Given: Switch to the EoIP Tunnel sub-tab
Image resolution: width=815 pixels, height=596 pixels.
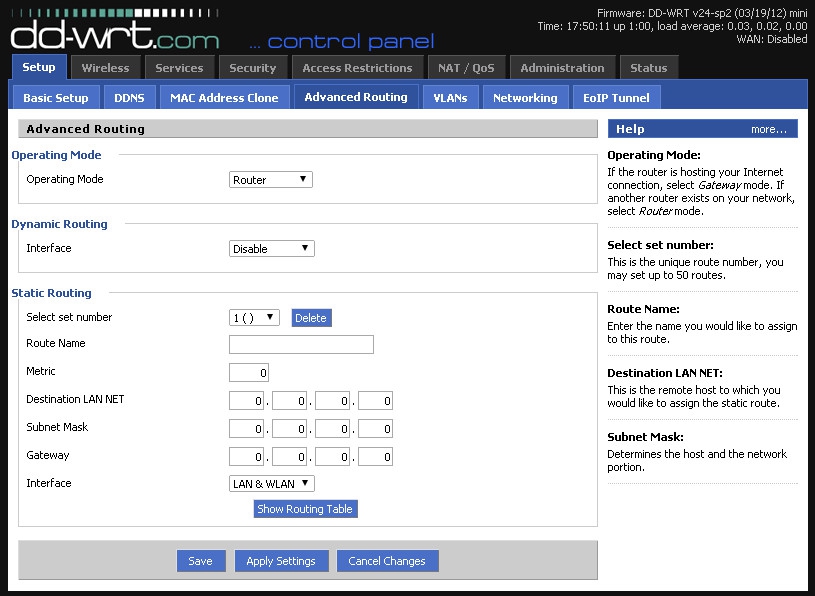Looking at the screenshot, I should [616, 98].
